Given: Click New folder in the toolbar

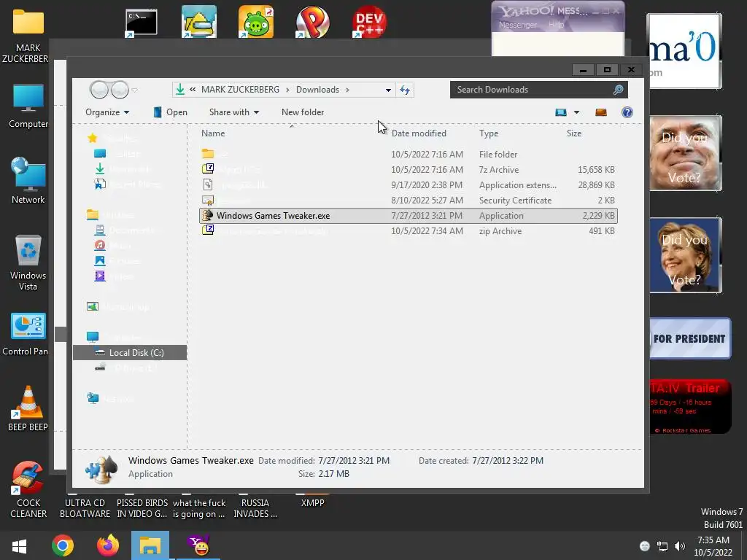Looking at the screenshot, I should (303, 112).
